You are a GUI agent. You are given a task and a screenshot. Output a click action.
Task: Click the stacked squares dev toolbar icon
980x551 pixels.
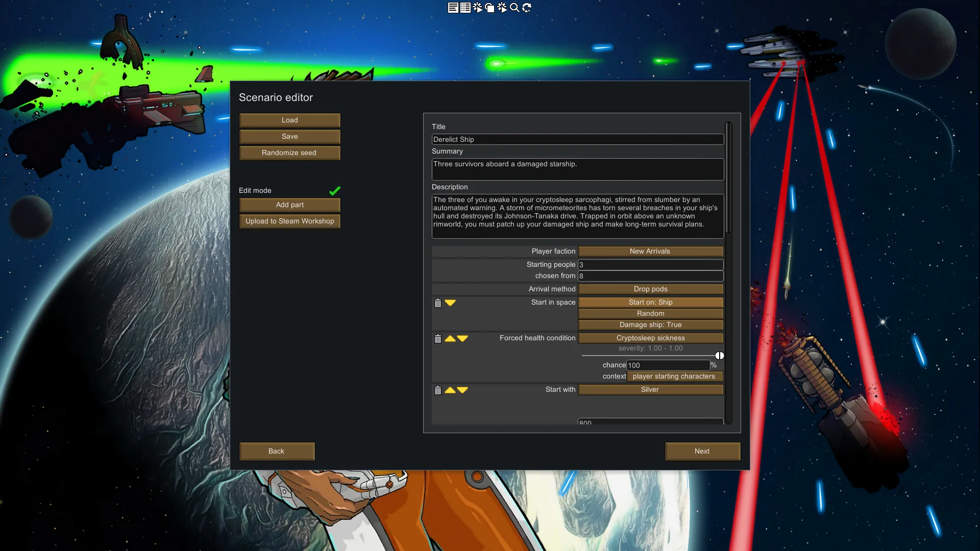490,8
